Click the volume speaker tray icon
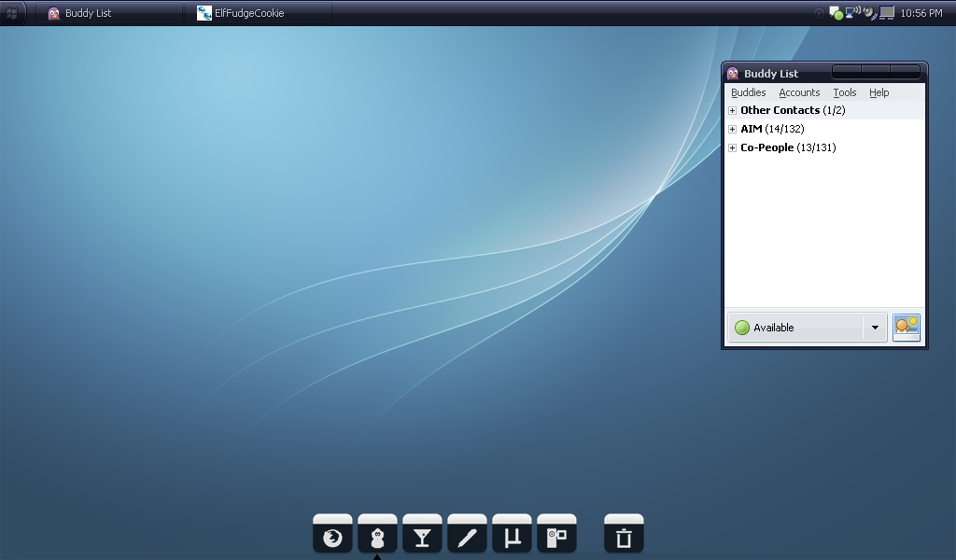The image size is (956, 560). click(868, 13)
